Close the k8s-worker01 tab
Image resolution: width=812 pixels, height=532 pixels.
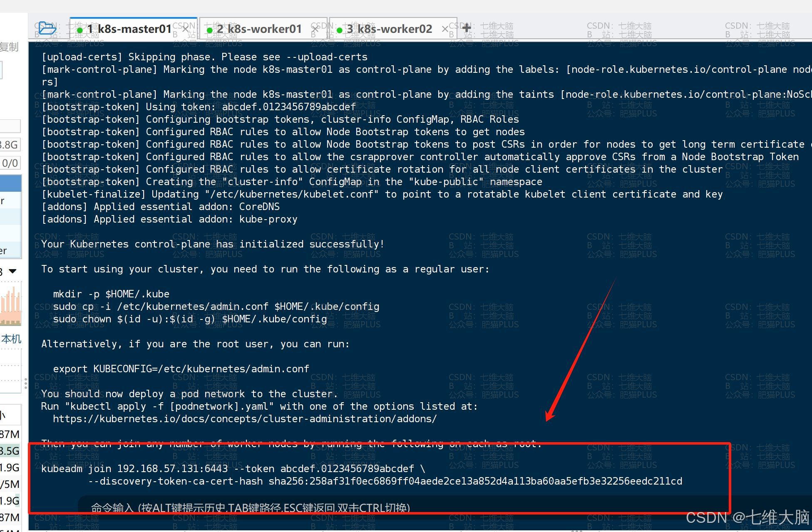(315, 29)
